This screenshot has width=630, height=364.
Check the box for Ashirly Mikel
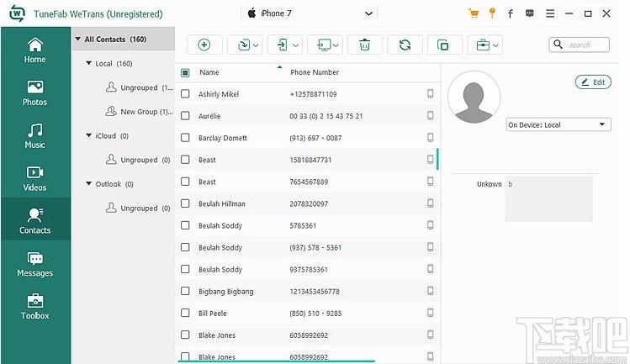pos(185,94)
